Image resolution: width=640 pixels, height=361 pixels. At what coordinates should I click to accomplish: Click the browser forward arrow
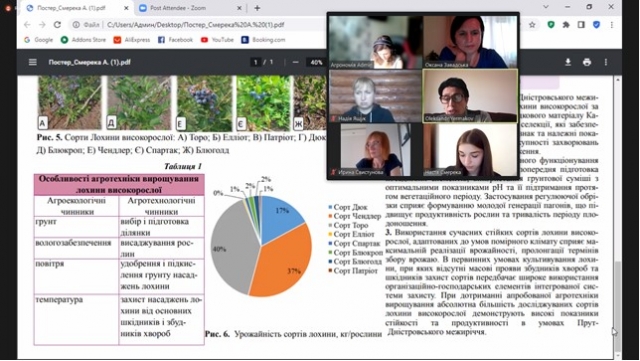tap(42, 25)
